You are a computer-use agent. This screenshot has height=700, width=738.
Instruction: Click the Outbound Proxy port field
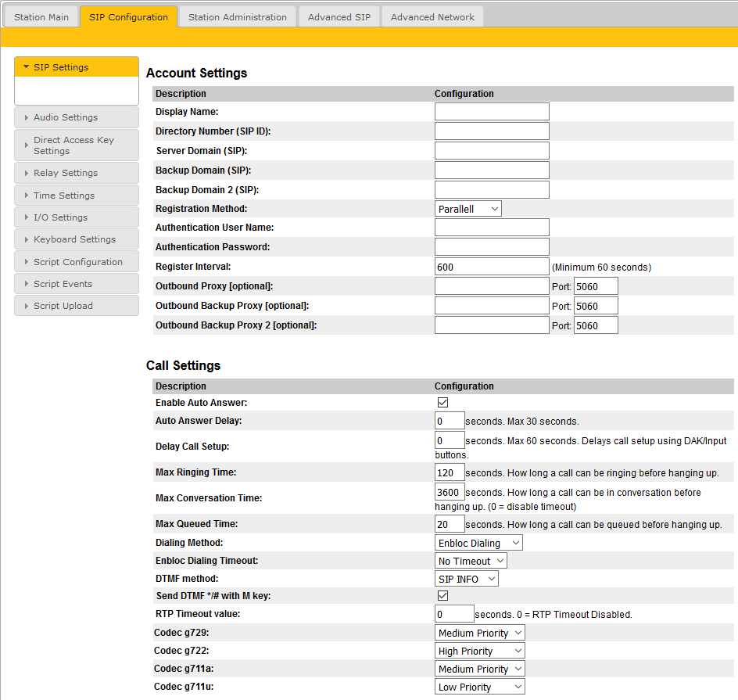click(595, 286)
